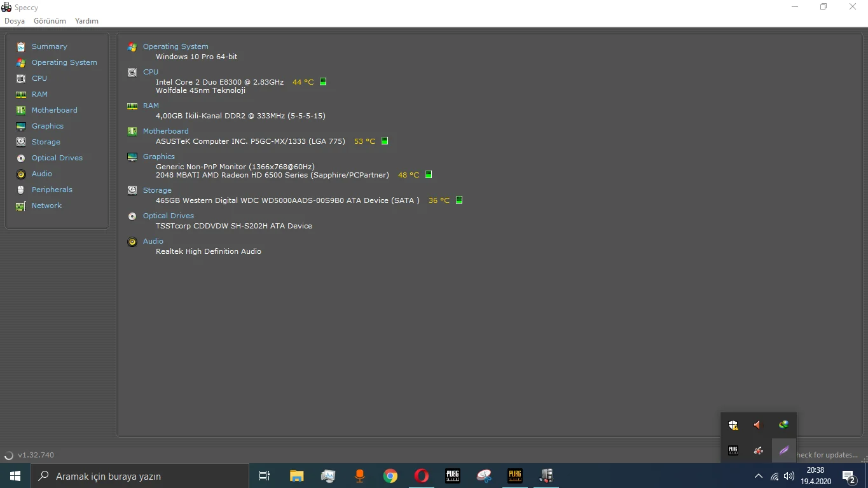Screen dimensions: 868x488
Task: Select the CPU icon in the Speccy sidebar
Action: coord(21,78)
